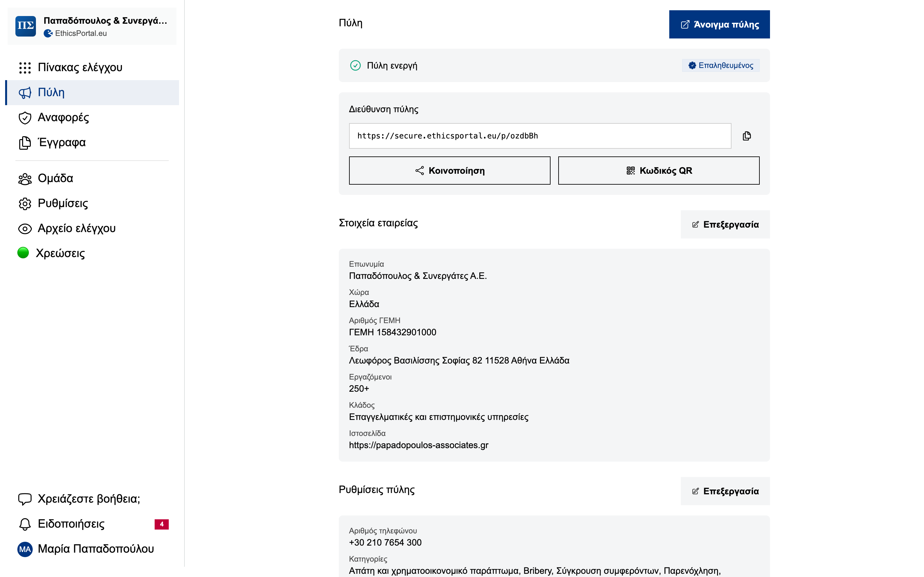Click the Πύλη ενεργή status checkmark
The height and width of the screenshot is (577, 924).
click(355, 65)
